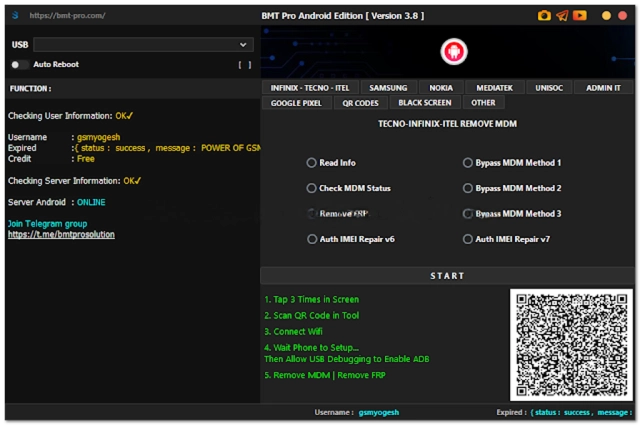Screen dimensions: 640x425
Task: Open the t.me/bmtprosolution Telegram link
Action: (x=61, y=235)
